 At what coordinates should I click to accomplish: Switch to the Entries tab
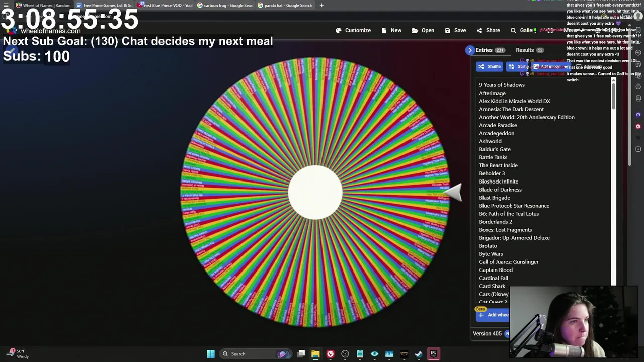coord(490,50)
